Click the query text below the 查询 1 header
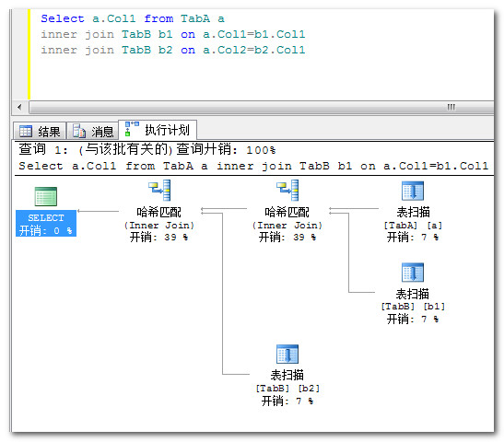 (x=253, y=166)
